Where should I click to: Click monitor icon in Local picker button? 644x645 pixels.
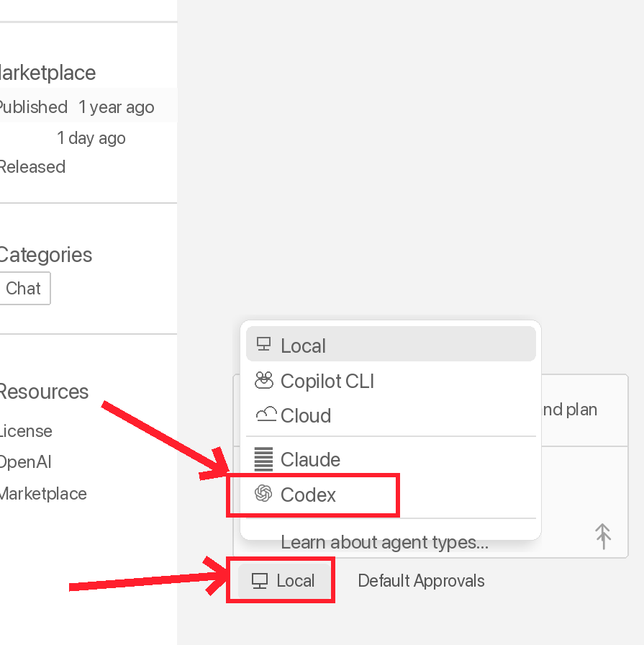point(260,581)
